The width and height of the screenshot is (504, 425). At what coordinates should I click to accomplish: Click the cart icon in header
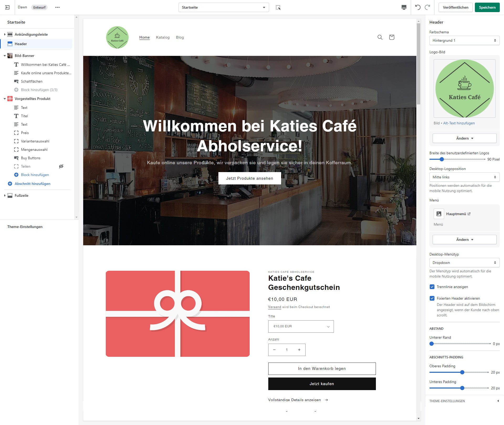click(391, 37)
